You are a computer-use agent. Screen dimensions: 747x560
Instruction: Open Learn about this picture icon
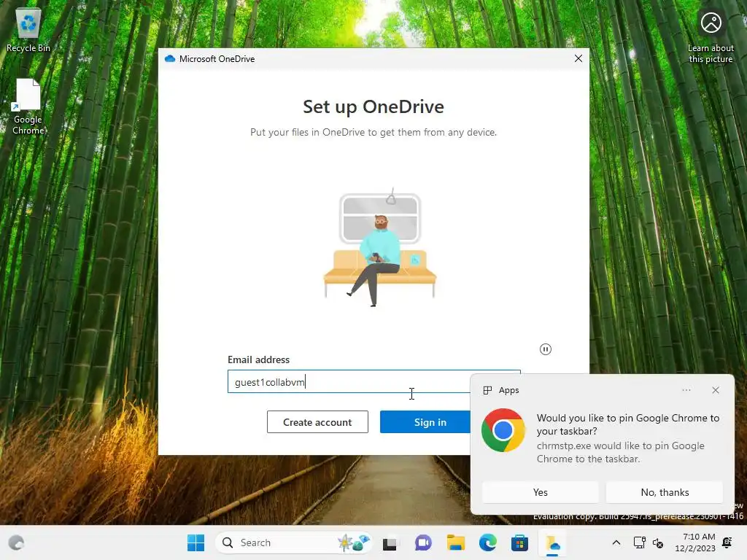tap(711, 37)
